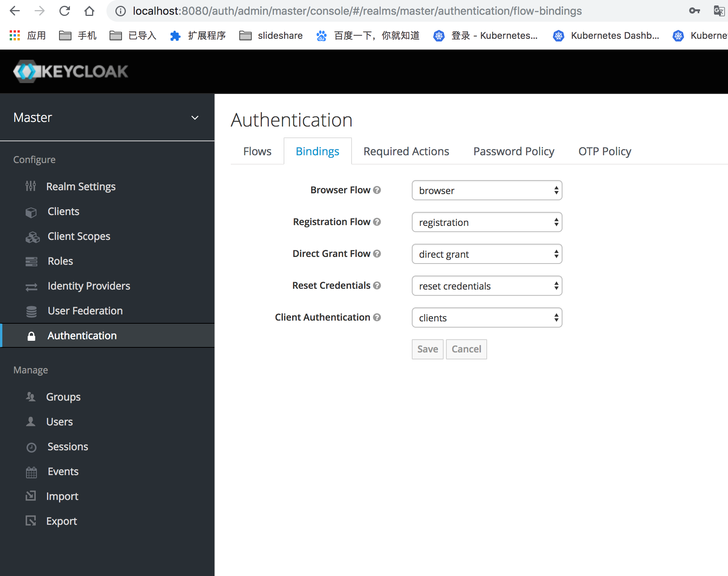The image size is (728, 576).
Task: Open the Client Authentication dropdown
Action: point(486,317)
